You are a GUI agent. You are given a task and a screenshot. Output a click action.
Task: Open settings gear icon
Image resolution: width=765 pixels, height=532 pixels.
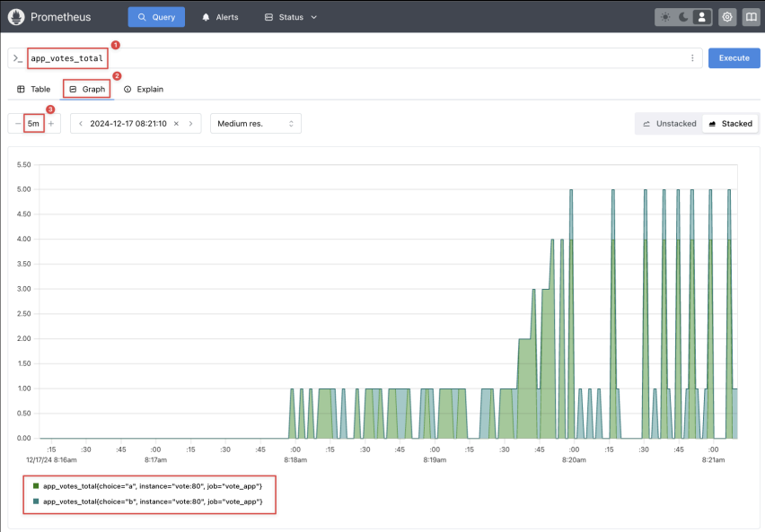727,17
